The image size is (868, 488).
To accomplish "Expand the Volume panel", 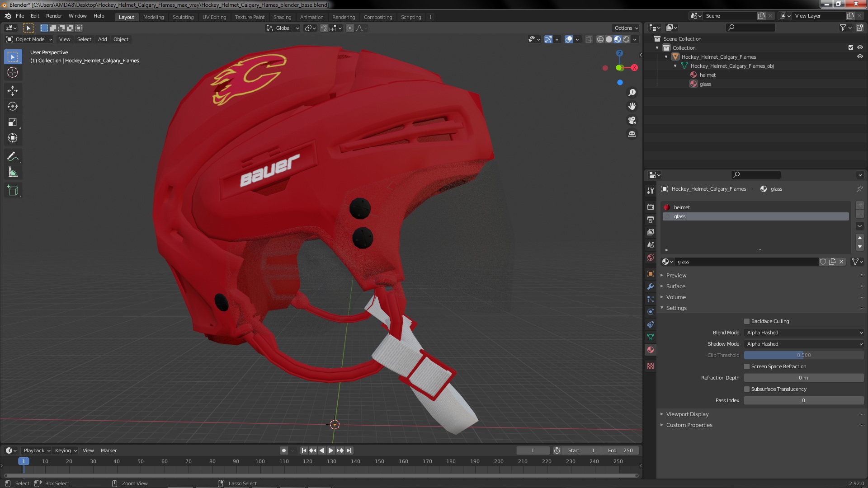I will (x=676, y=297).
